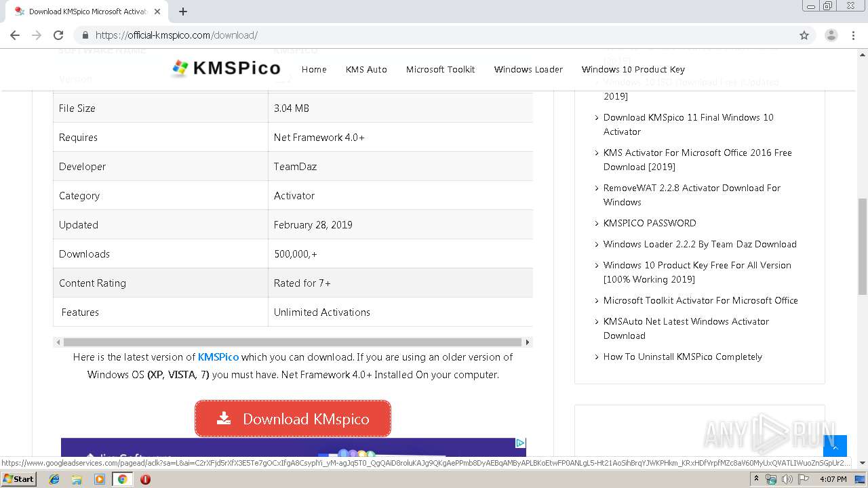Open Windows 10 Product Key menu item

(633, 69)
